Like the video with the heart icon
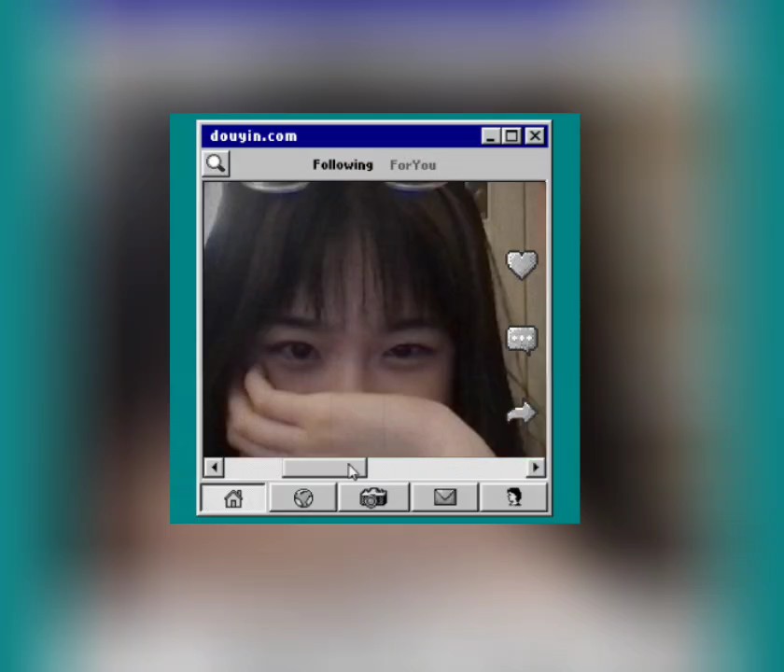The width and height of the screenshot is (784, 672). (522, 264)
